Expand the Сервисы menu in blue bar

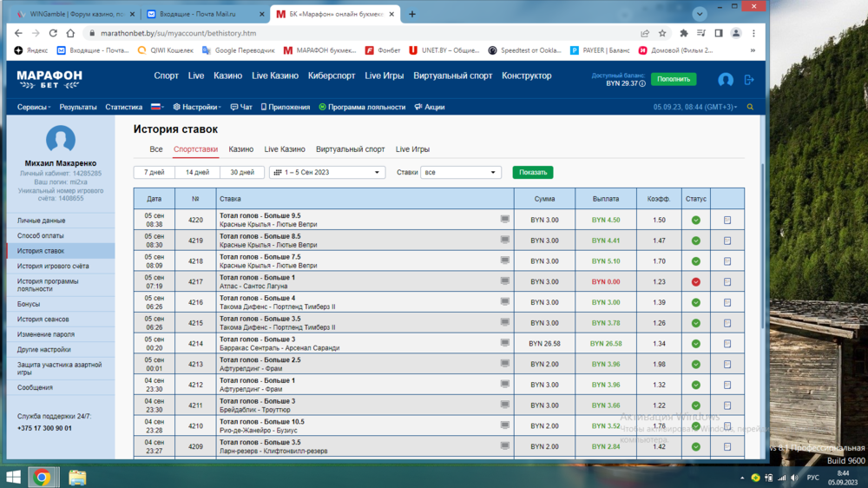[x=35, y=108]
